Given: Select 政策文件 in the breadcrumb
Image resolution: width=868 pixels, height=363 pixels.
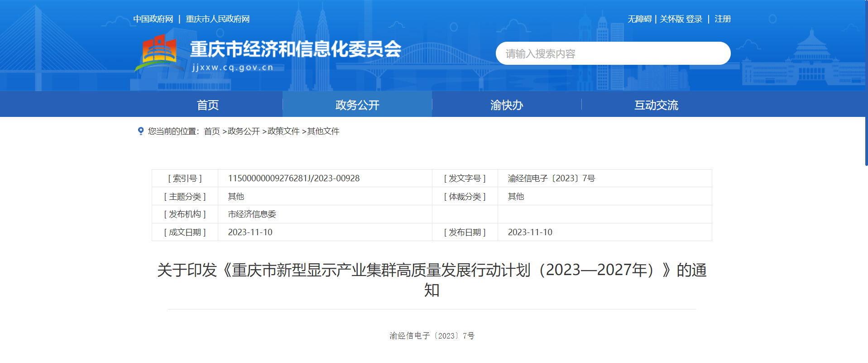Looking at the screenshot, I should (x=283, y=131).
